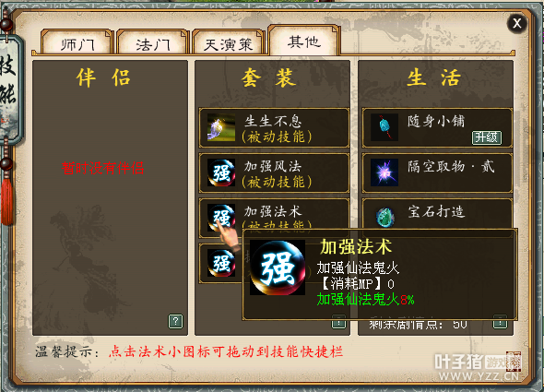The image size is (544, 392).
Task: Close the skills window with X
Action: [x=517, y=24]
